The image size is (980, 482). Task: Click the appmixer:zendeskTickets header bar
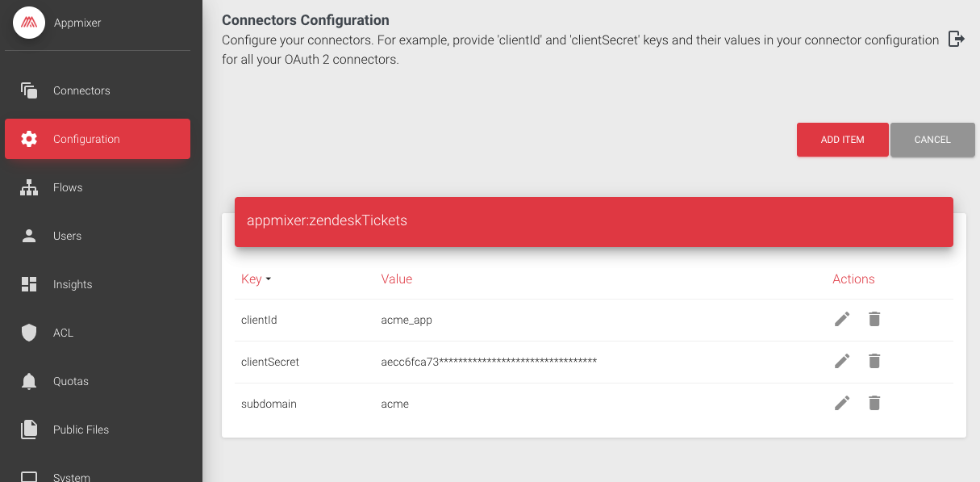594,221
